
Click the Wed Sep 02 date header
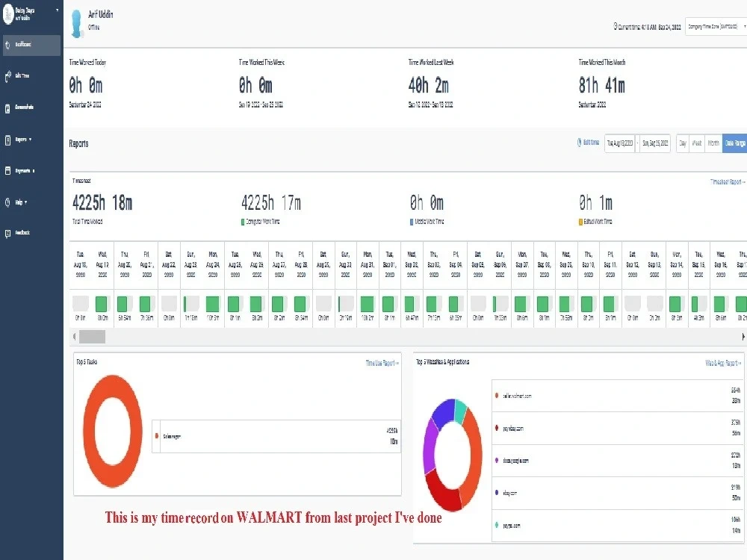[412, 265]
